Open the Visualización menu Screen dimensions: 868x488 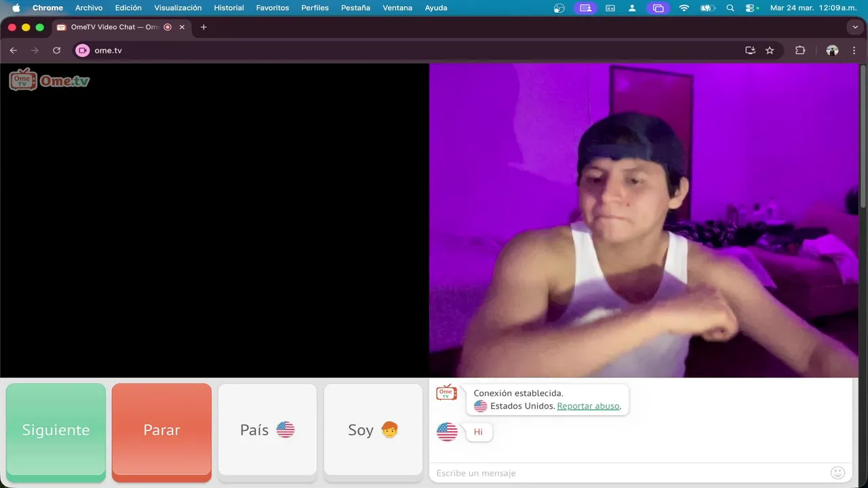(178, 8)
